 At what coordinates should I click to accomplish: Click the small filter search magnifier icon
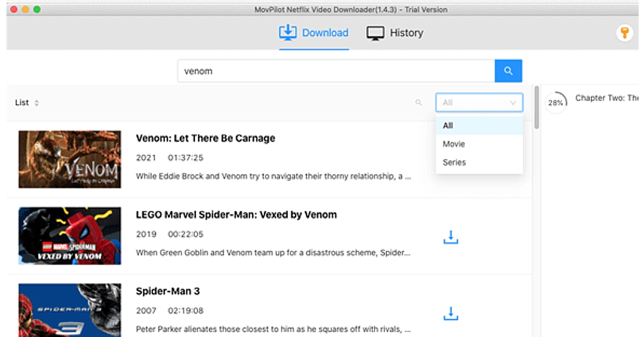point(419,102)
